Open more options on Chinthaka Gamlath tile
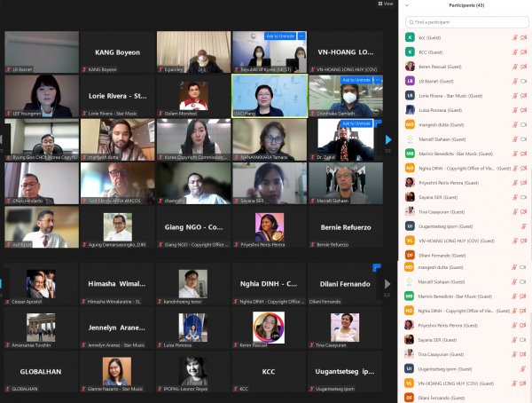Screen dimensions: 532x403 coord(378,80)
